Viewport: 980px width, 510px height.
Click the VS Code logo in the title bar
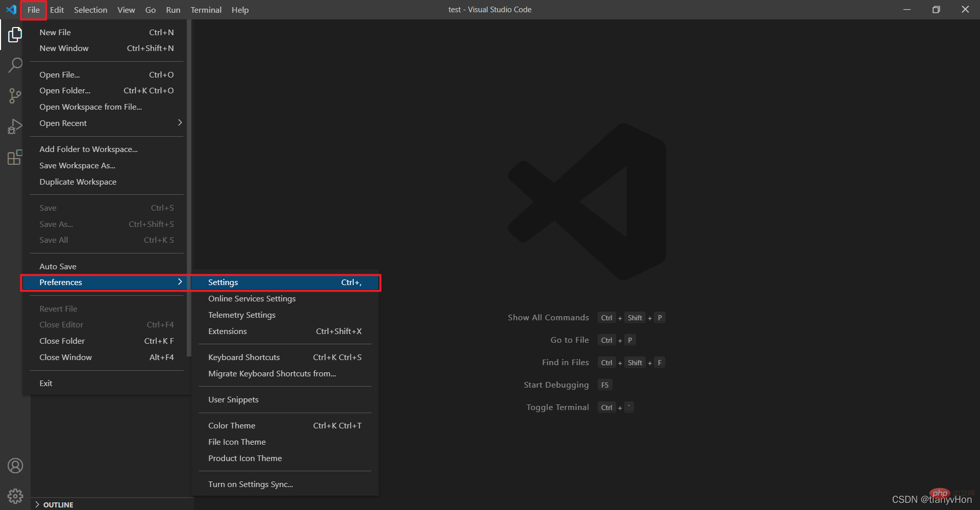coord(11,9)
